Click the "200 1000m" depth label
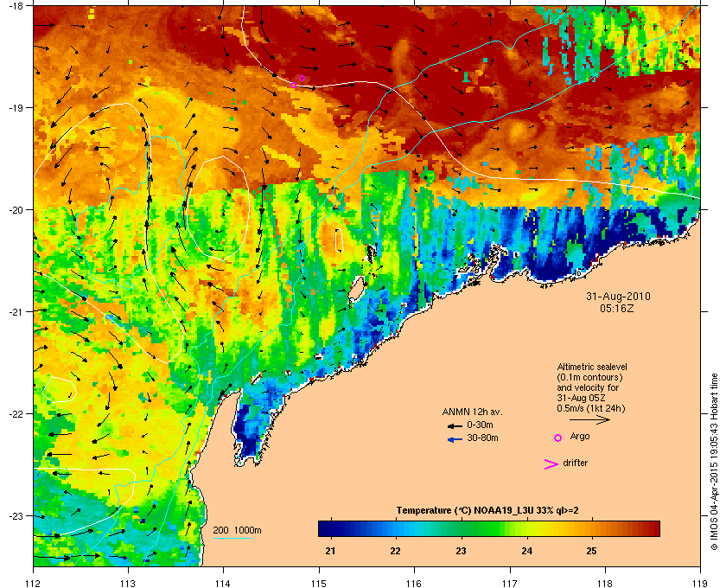 (237, 530)
